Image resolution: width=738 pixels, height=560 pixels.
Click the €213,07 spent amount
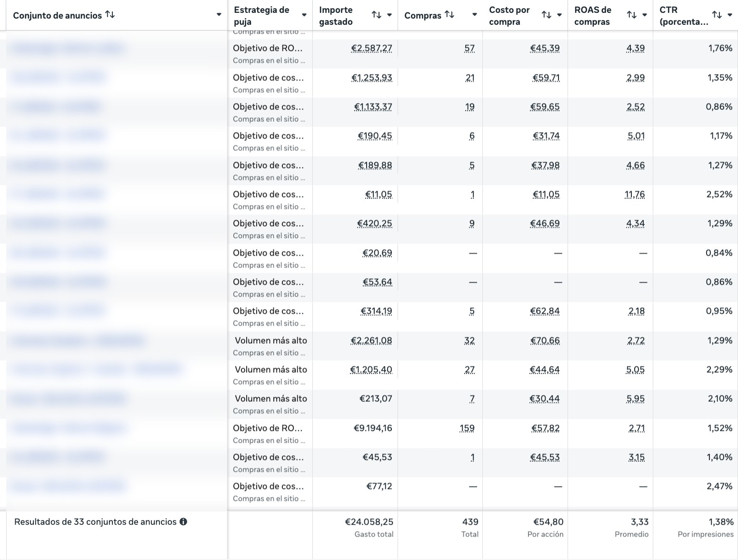[x=376, y=399]
